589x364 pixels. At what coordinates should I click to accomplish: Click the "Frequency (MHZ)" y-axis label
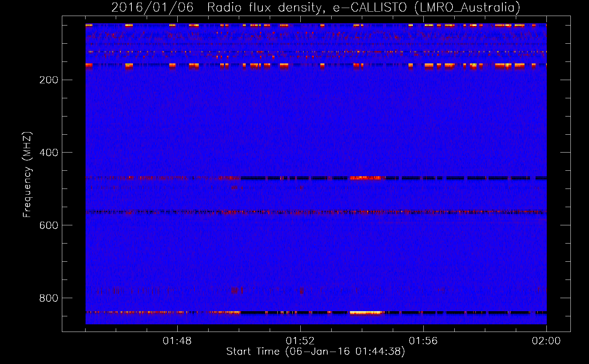(27, 175)
